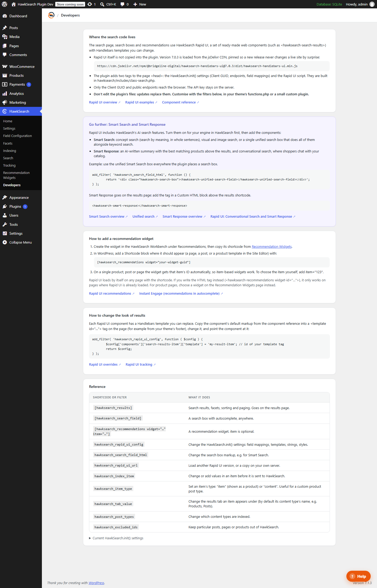Click the Collapse Menu arrow icon
Image resolution: width=377 pixels, height=588 pixels.
point(5,242)
